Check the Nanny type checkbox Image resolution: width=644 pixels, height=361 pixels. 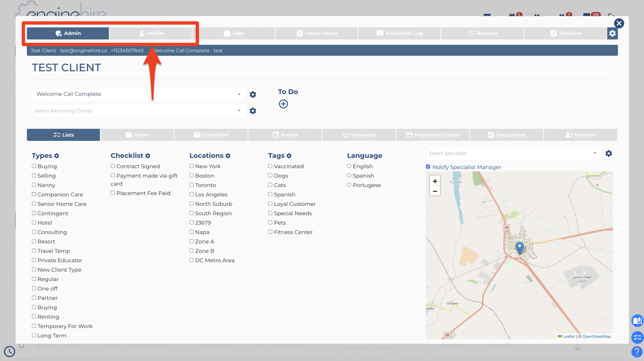click(x=34, y=185)
